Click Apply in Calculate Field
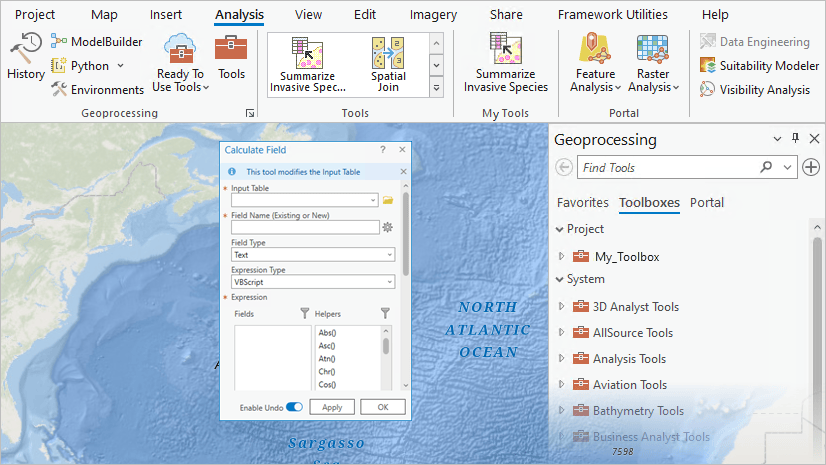 point(332,407)
